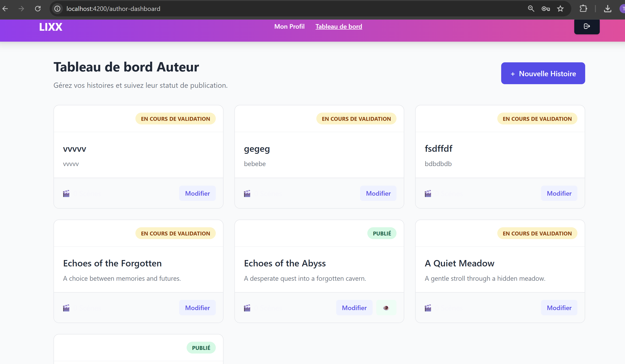Screen dimensions: 625x364
Task: Click the validation badge on the gegeg card
Action: click(x=356, y=119)
